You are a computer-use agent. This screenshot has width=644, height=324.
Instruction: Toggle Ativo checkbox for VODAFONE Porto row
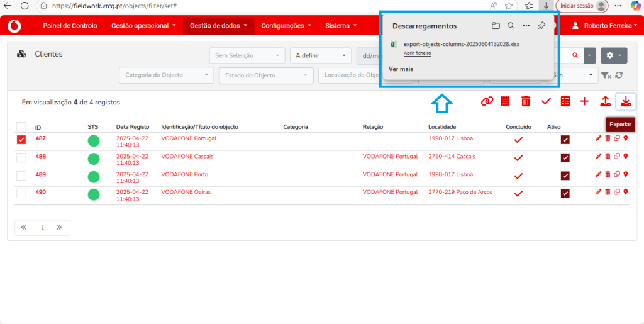565,176
